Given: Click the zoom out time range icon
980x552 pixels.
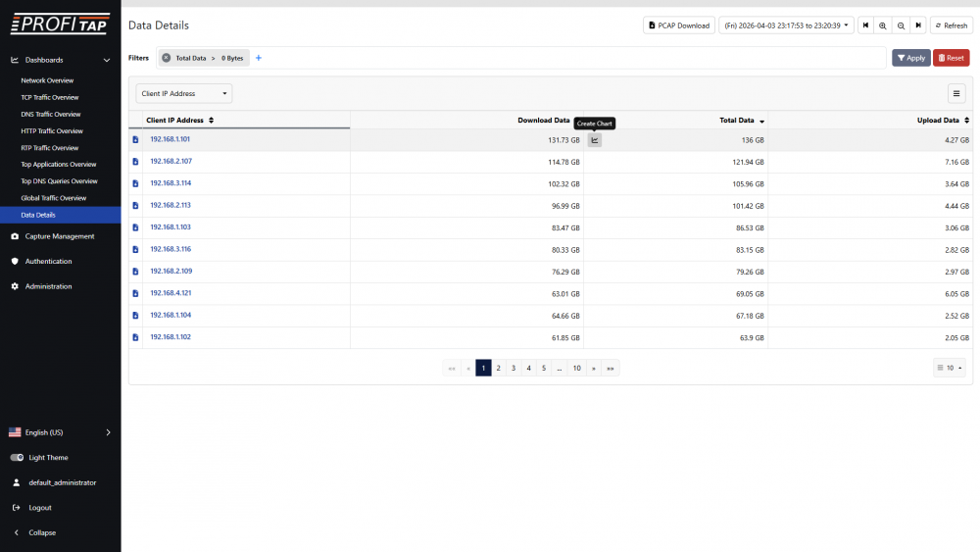Looking at the screenshot, I should [901, 25].
